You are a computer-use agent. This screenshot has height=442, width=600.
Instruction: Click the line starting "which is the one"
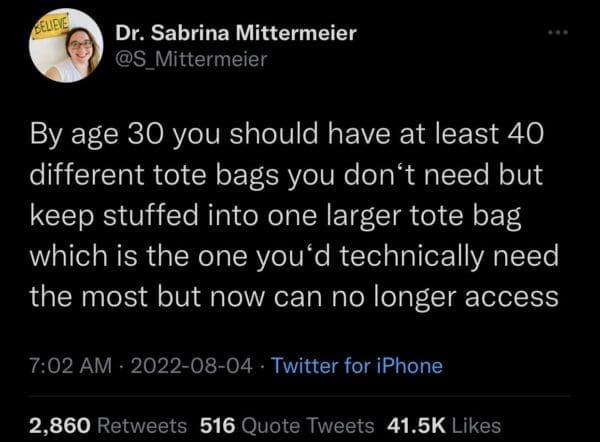coord(295,257)
